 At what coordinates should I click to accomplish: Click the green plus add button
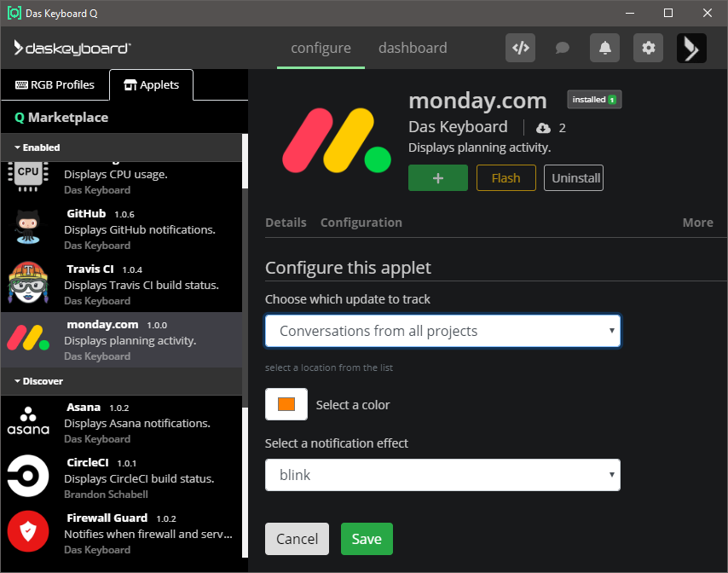point(438,178)
